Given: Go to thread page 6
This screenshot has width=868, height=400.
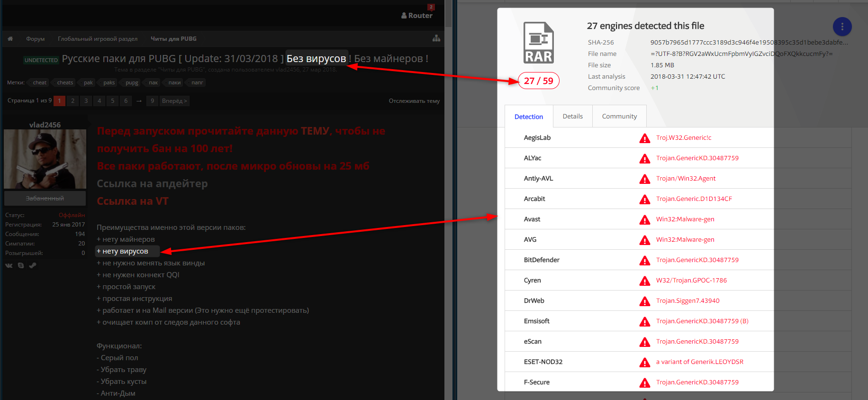Looking at the screenshot, I should (126, 101).
